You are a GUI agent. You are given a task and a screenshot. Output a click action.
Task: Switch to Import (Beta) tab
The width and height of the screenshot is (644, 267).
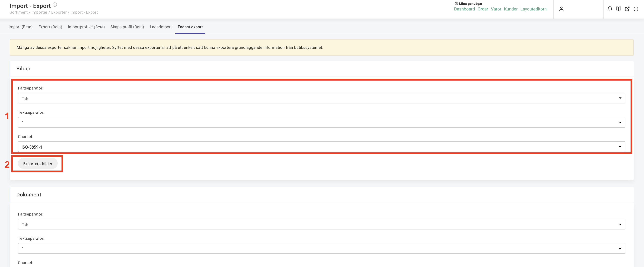coord(20,27)
